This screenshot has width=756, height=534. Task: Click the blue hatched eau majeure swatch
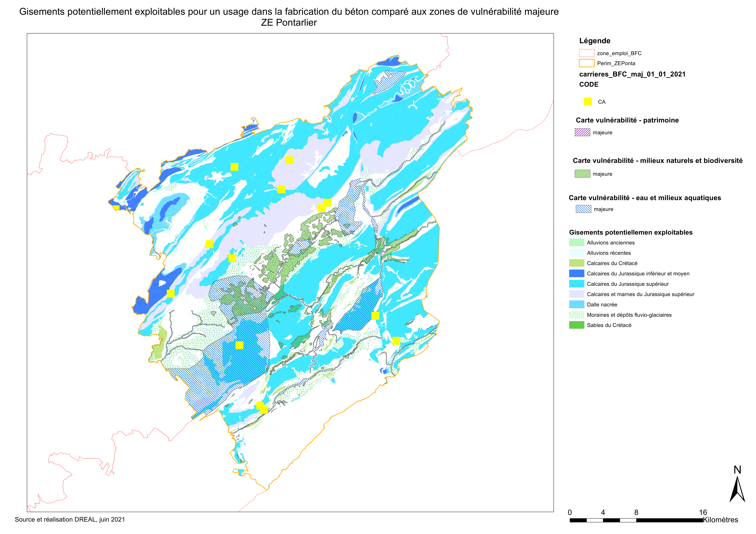point(583,209)
